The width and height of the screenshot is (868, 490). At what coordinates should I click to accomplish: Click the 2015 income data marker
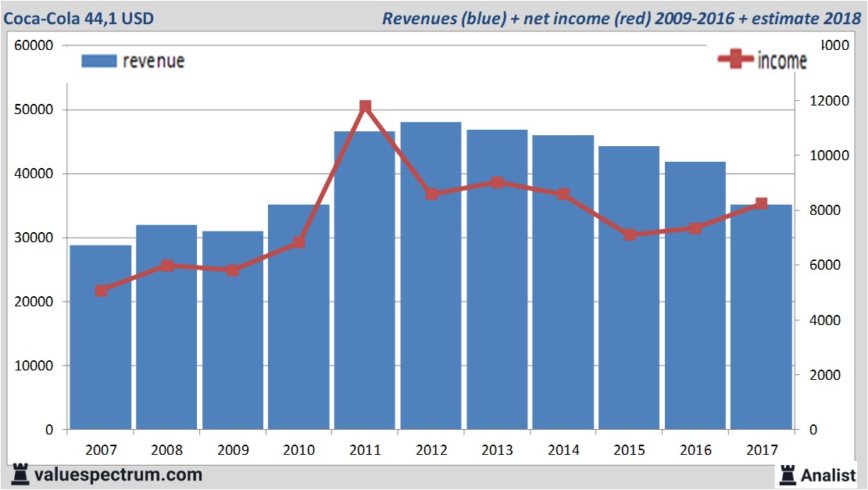tap(630, 234)
